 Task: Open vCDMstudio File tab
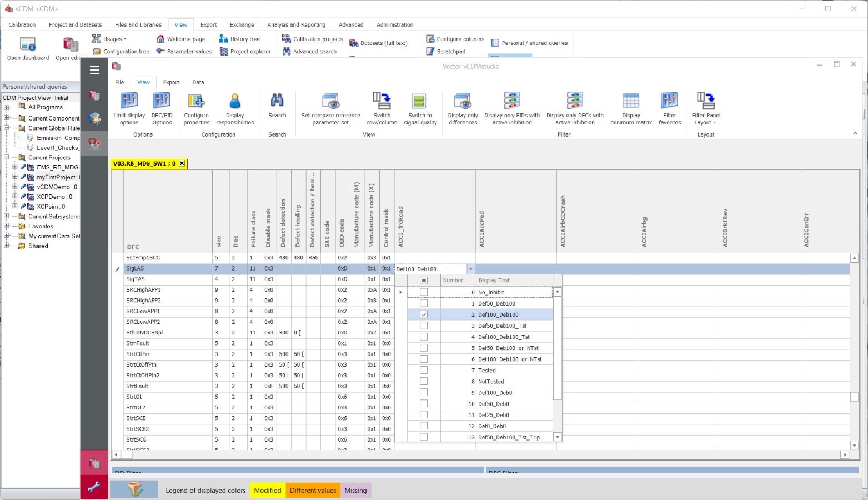pyautogui.click(x=119, y=82)
